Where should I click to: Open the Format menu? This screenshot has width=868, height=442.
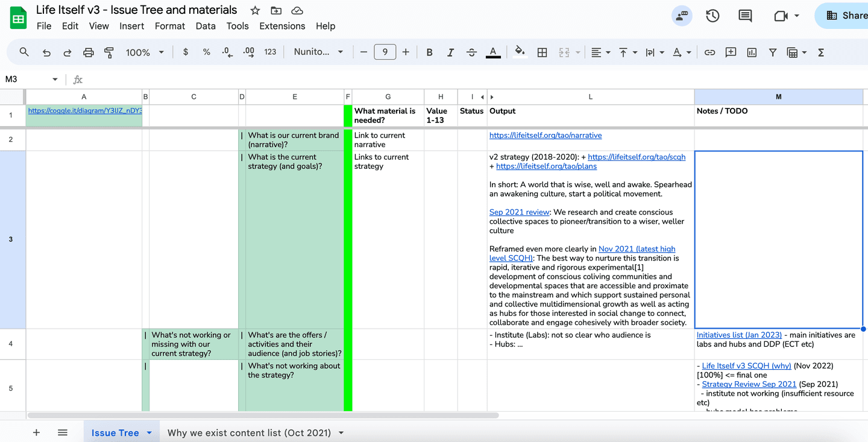pos(169,26)
